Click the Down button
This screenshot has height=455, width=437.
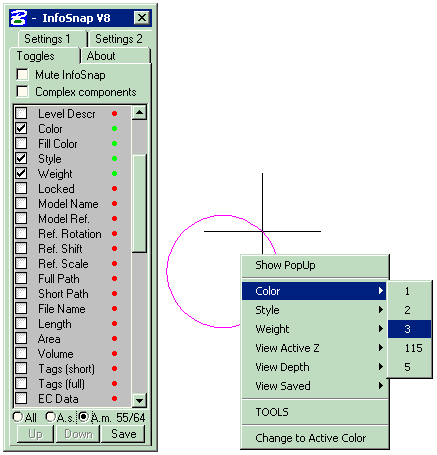[x=78, y=434]
